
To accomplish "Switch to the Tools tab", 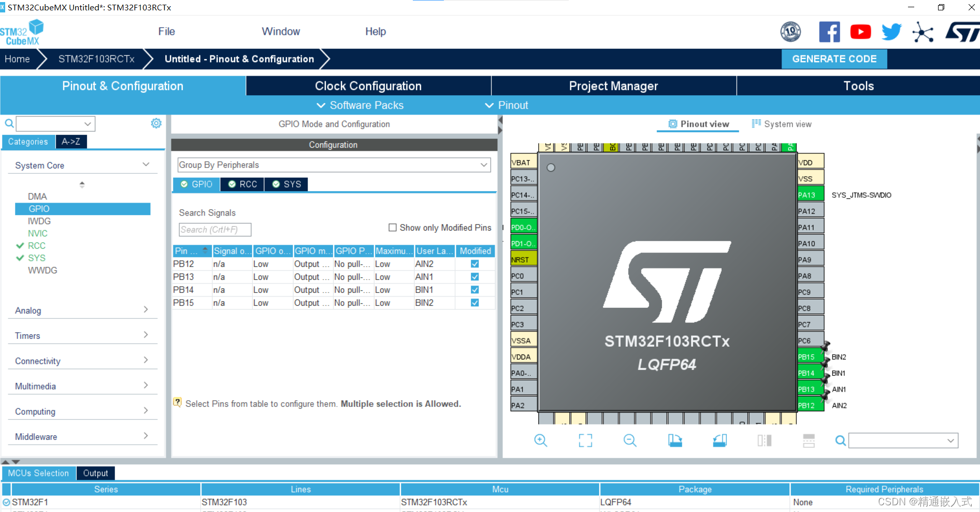I will [x=858, y=86].
